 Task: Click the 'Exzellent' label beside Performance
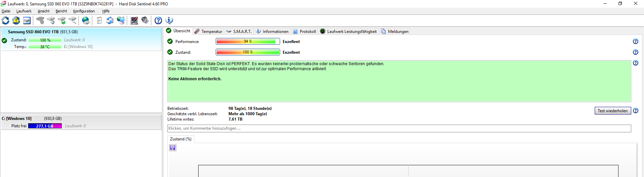pos(291,42)
